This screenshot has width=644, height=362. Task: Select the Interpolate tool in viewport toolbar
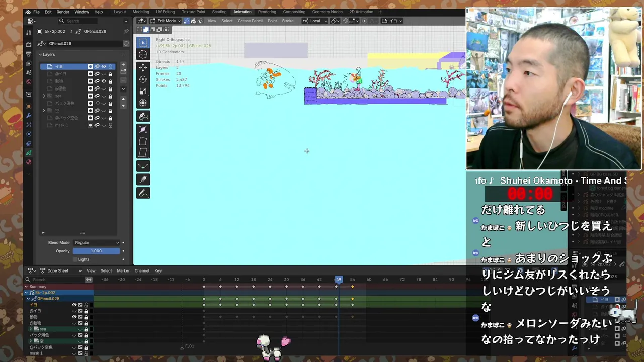143,179
